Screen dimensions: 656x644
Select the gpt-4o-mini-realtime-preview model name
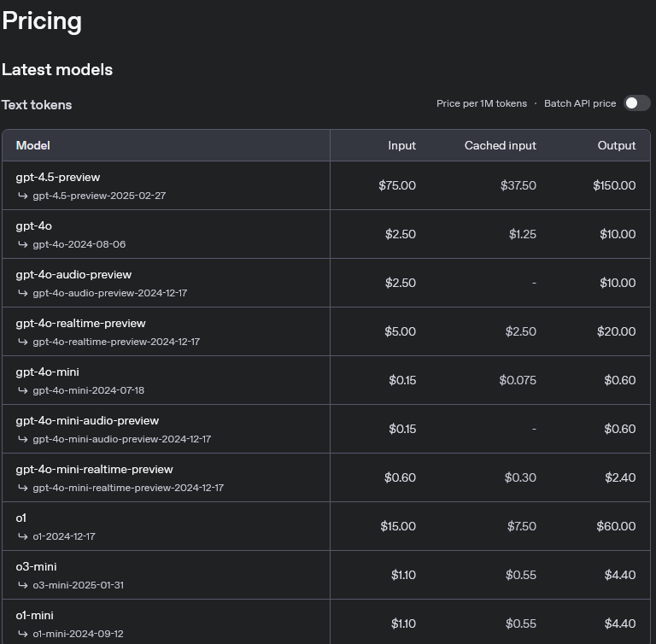coord(94,470)
